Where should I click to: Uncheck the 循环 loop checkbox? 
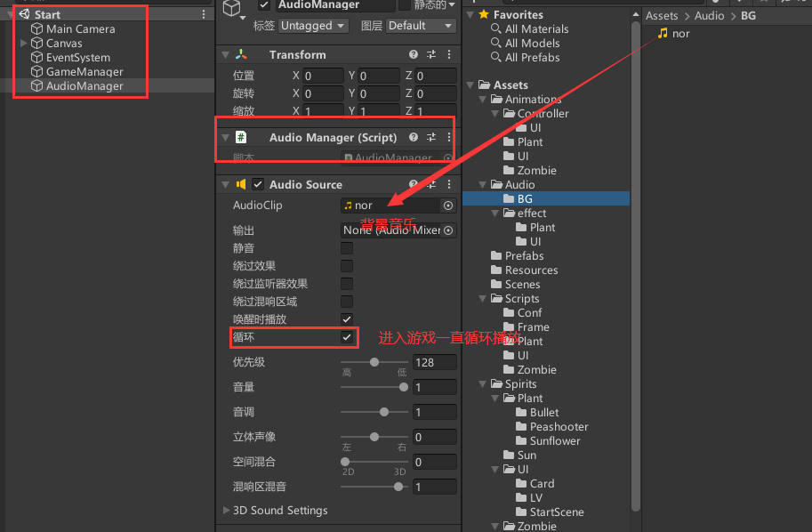coord(346,338)
